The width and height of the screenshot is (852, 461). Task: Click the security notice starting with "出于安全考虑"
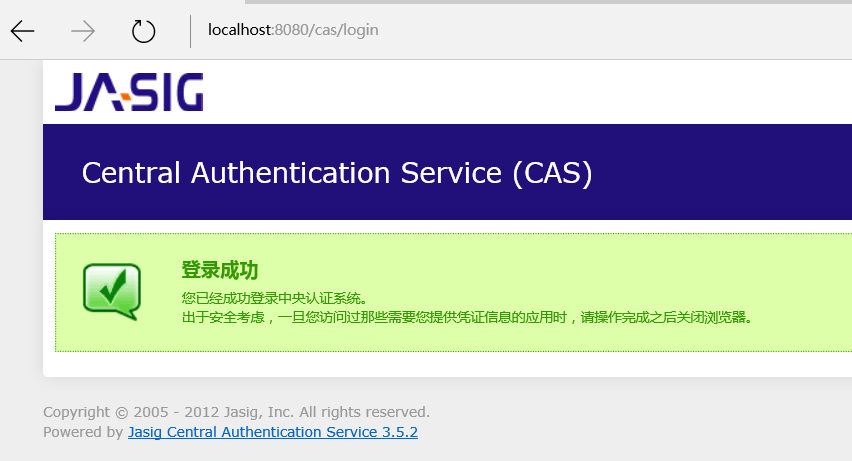coord(466,317)
